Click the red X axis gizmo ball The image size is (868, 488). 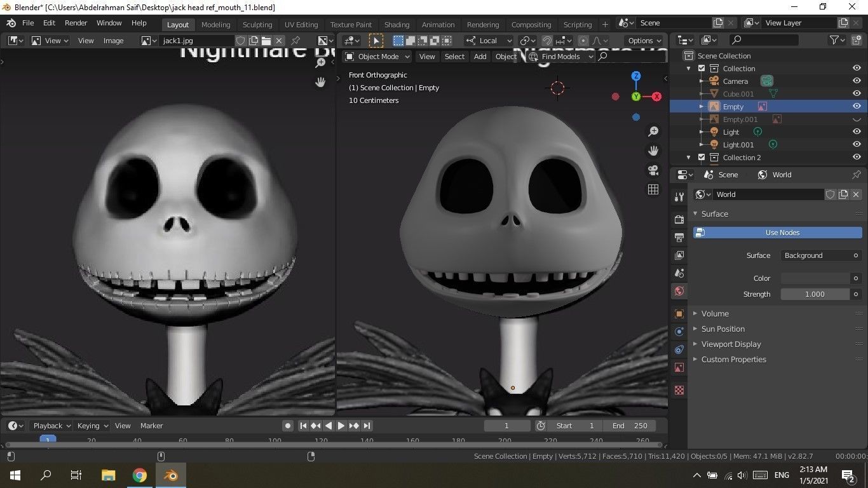tap(656, 97)
